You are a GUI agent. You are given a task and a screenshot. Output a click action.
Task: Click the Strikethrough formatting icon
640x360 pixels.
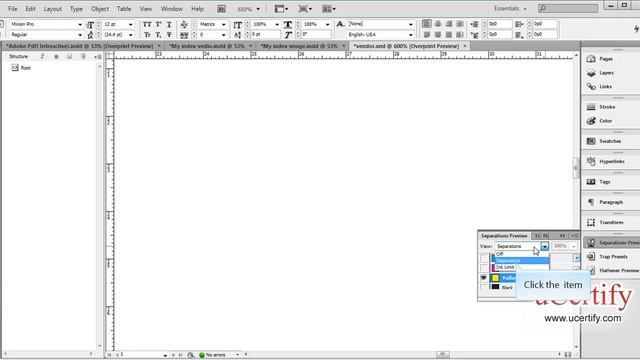pos(169,35)
